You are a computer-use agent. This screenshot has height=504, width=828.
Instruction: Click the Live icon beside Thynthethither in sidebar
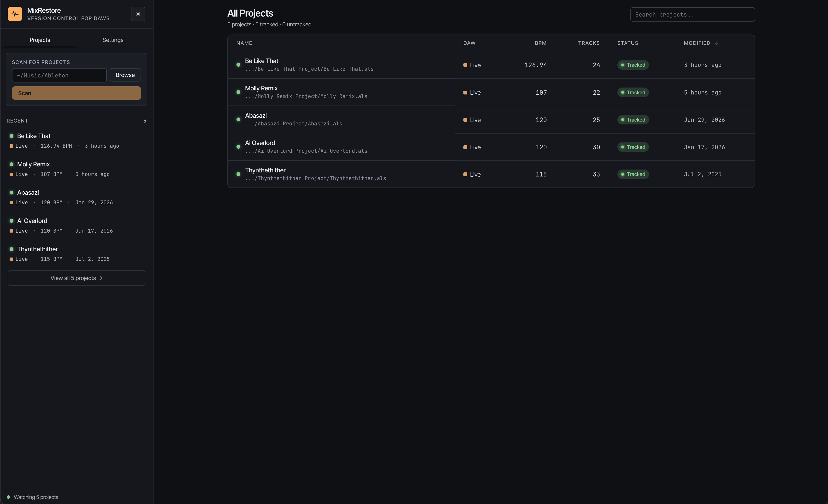coord(11,259)
